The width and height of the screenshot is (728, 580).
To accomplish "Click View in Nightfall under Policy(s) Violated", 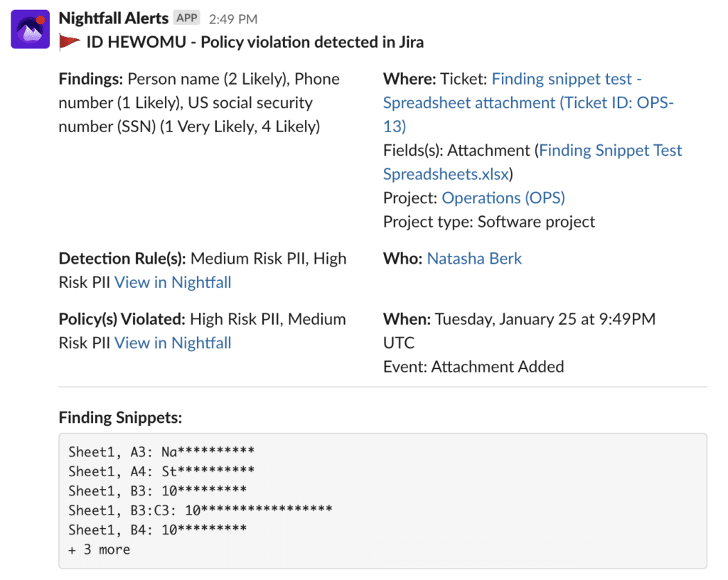I will tap(173, 343).
